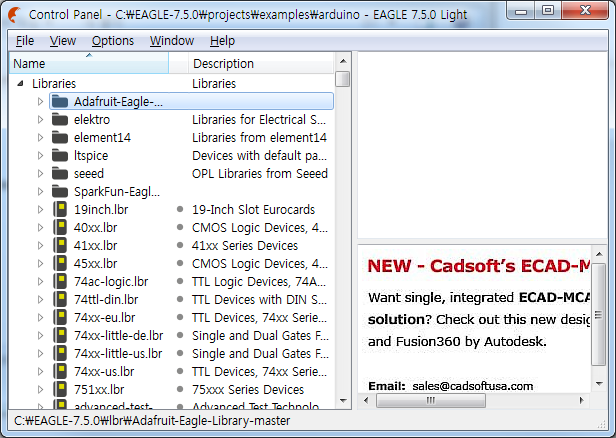The image size is (616, 438).
Task: Sort by the Name column header
Action: [x=89, y=63]
